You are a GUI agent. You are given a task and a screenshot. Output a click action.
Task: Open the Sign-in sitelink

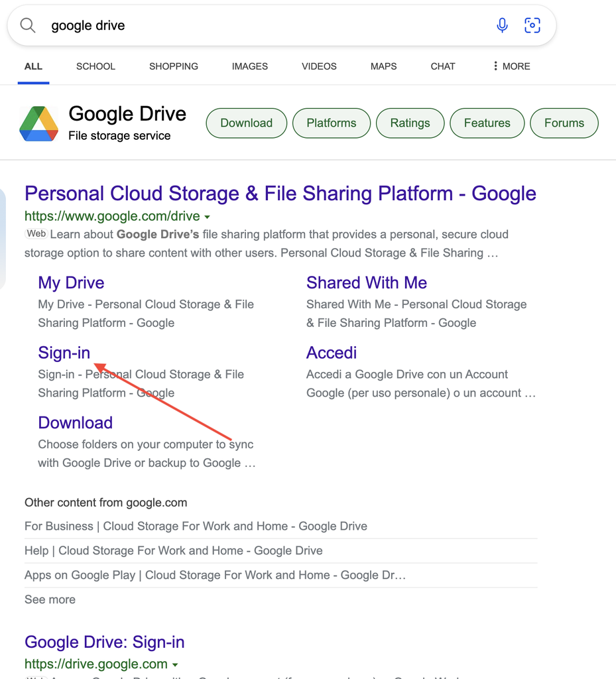point(64,353)
